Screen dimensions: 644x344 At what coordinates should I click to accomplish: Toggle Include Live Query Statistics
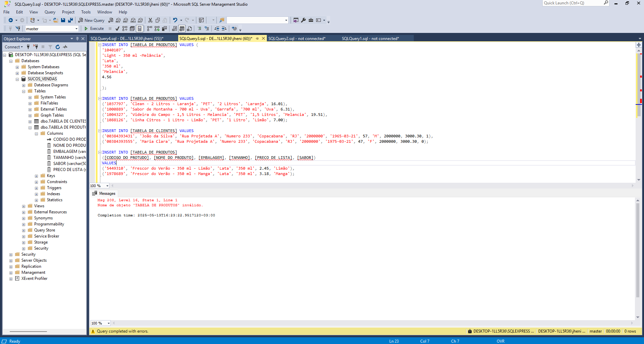pyautogui.click(x=157, y=29)
